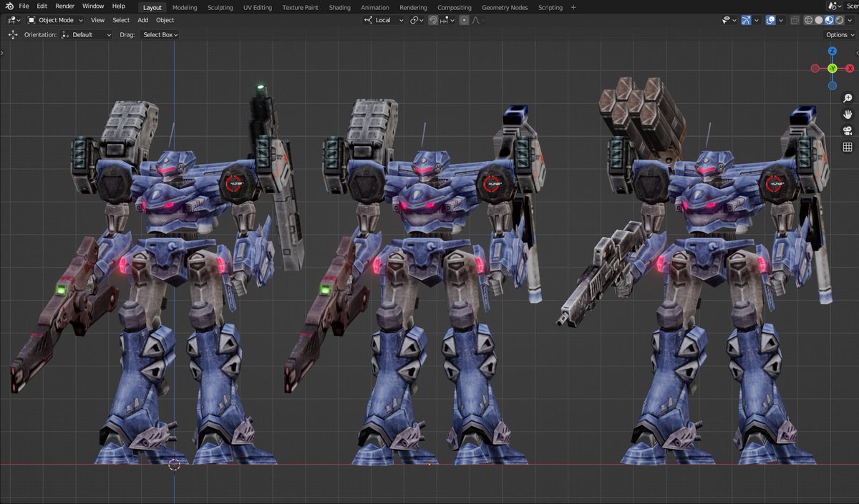Enable the snapping magnet toggle
The image size is (859, 504).
(433, 20)
